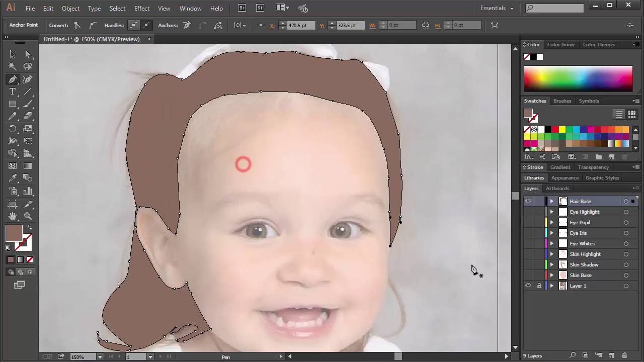
Task: Open the File menu
Action: (x=30, y=8)
